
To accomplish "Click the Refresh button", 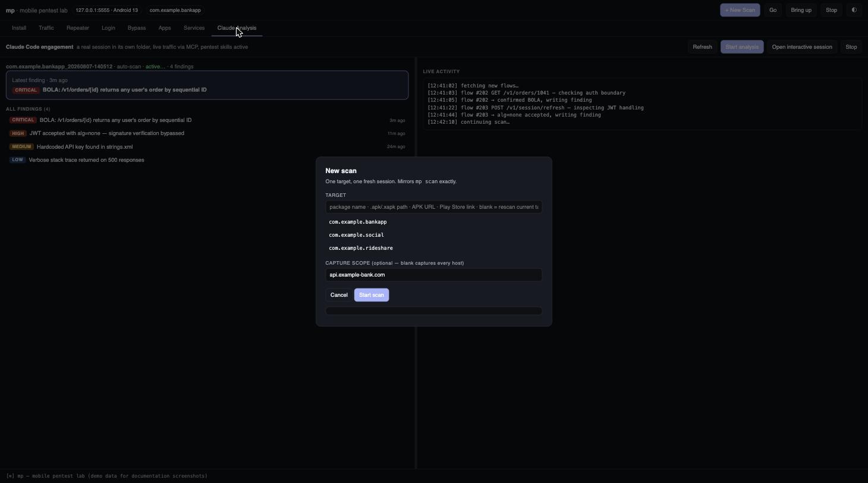I will [x=702, y=47].
